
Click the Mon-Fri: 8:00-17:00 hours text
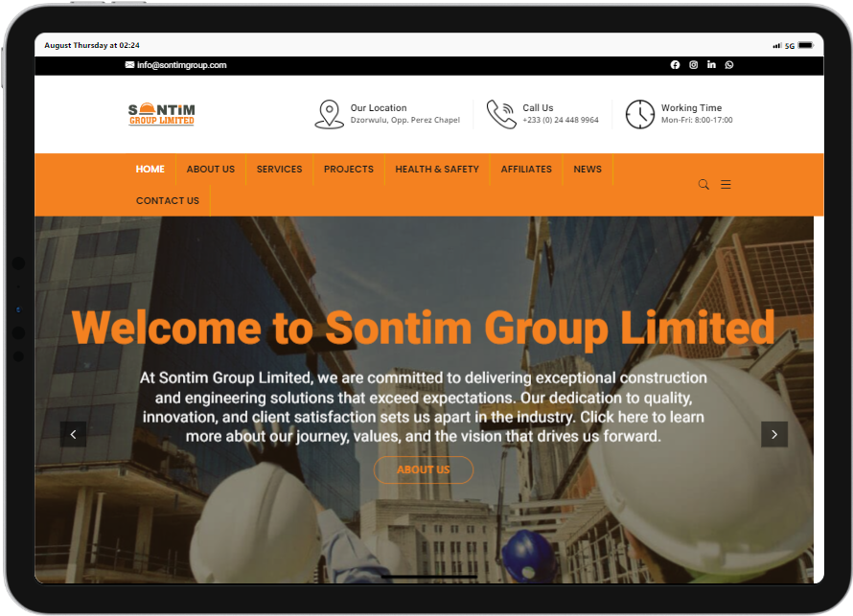click(x=697, y=120)
